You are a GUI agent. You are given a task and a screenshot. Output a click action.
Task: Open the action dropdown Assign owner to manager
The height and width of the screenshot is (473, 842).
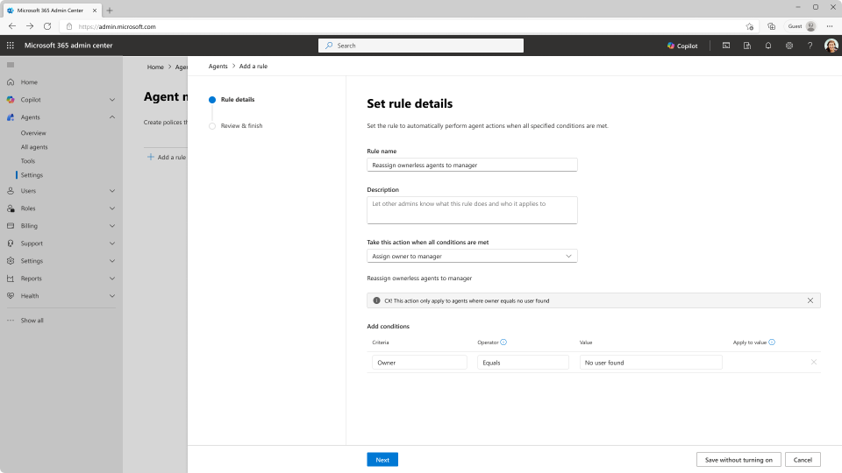(471, 256)
